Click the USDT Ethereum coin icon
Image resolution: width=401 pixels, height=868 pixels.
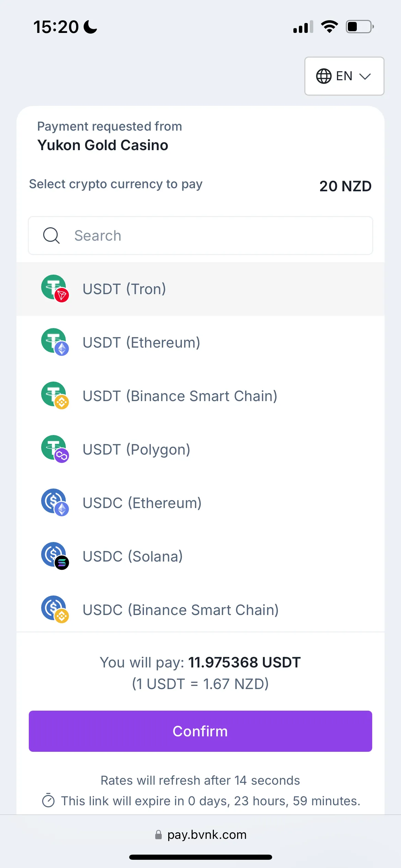click(x=55, y=342)
